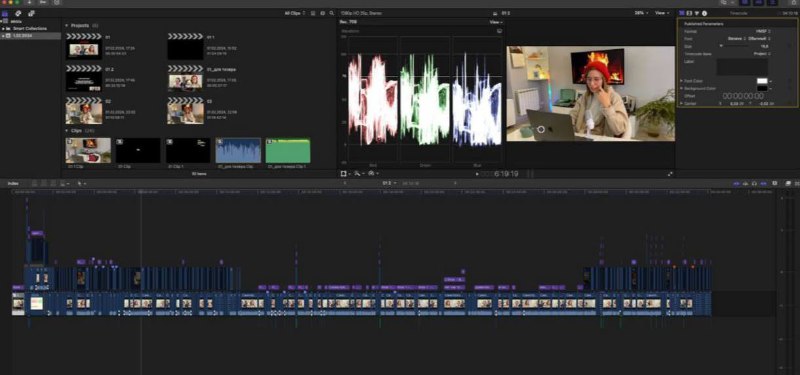The width and height of the screenshot is (800, 375).
Task: Toggle timeline snapping
Action: point(763,183)
